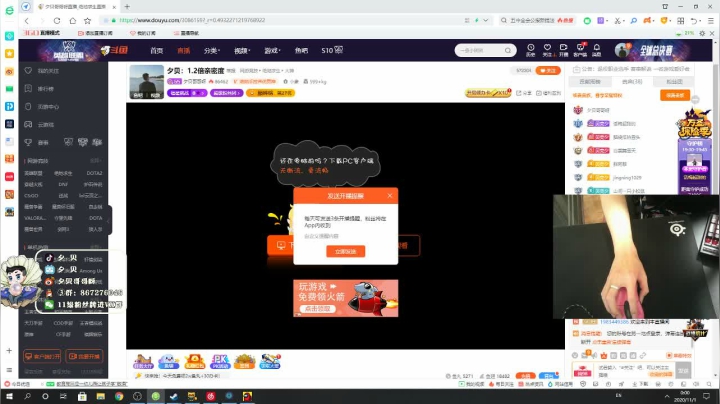Click the blue toggle pill below player
Screen dimensions: 720x404
coord(548,376)
